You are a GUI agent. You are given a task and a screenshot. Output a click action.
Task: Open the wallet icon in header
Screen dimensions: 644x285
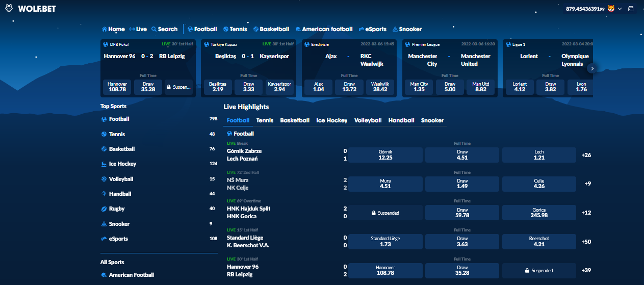630,9
